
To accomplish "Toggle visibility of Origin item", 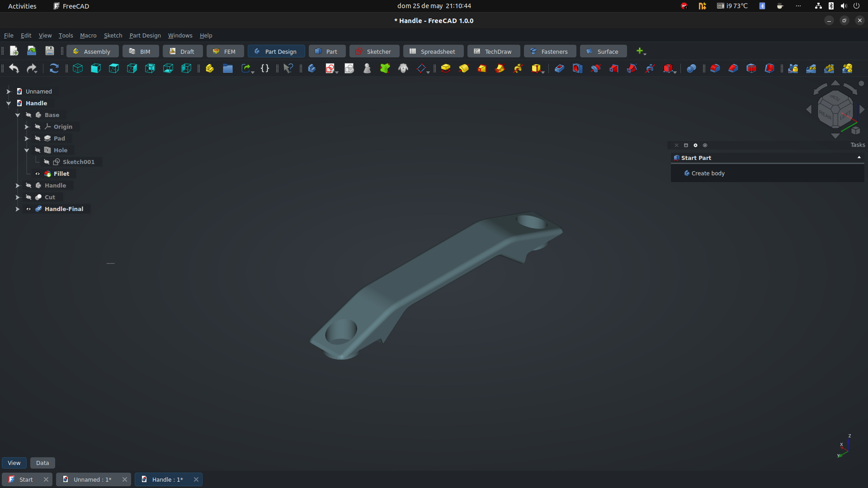I will click(38, 127).
